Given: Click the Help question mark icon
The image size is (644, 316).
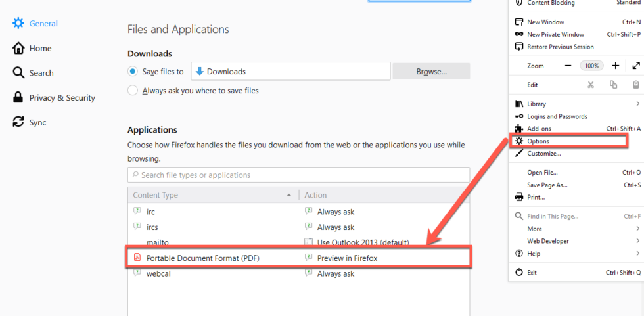Looking at the screenshot, I should [x=519, y=254].
